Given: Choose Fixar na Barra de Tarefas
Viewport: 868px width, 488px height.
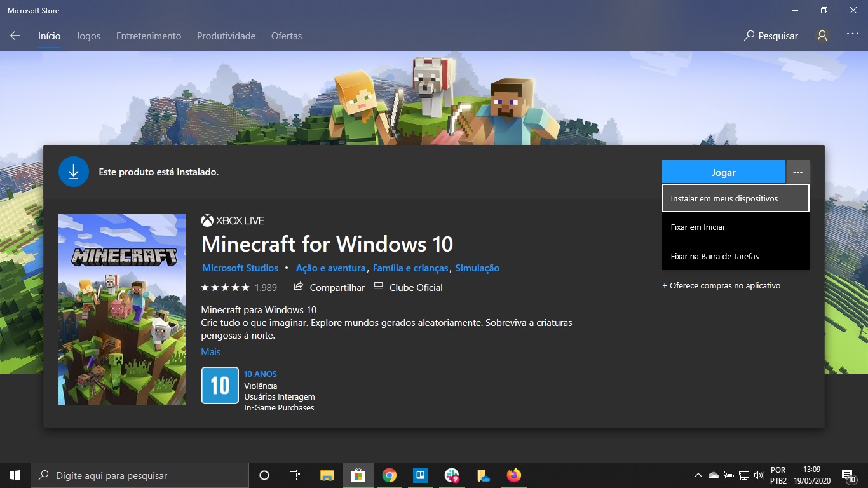Looking at the screenshot, I should [x=735, y=256].
